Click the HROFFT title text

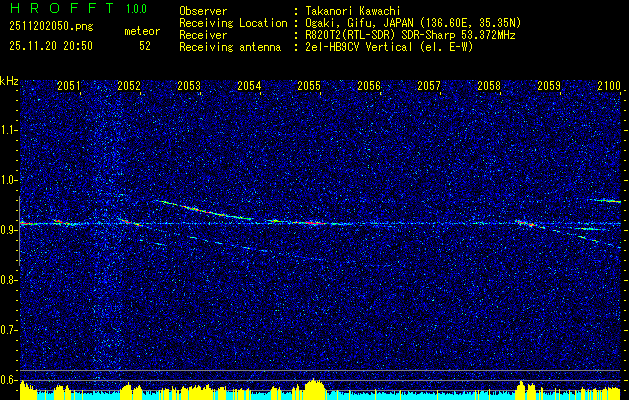point(62,8)
